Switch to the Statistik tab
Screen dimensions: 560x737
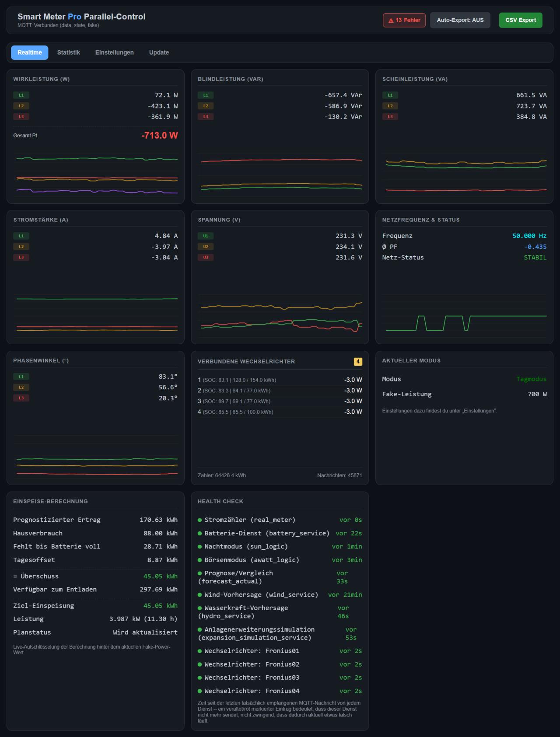click(x=69, y=52)
